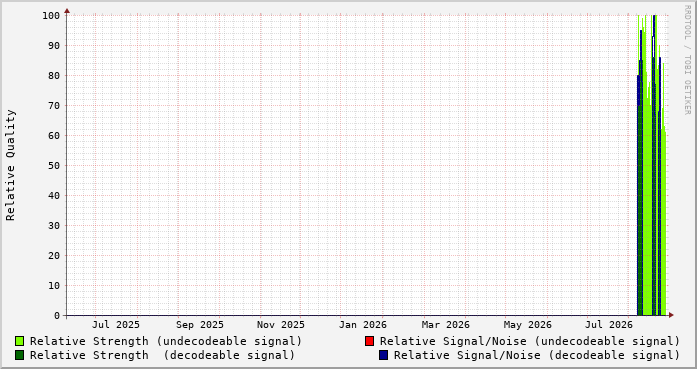697x369 pixels.
Task: Click the Mar 2026 x-axis label
Action: (445, 325)
